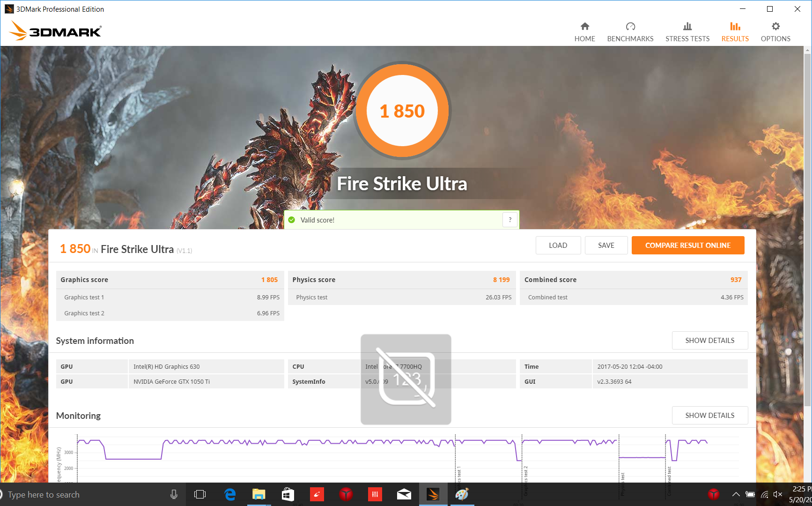The height and width of the screenshot is (506, 812).
Task: Click the red square app with white swoosh
Action: pyautogui.click(x=317, y=494)
